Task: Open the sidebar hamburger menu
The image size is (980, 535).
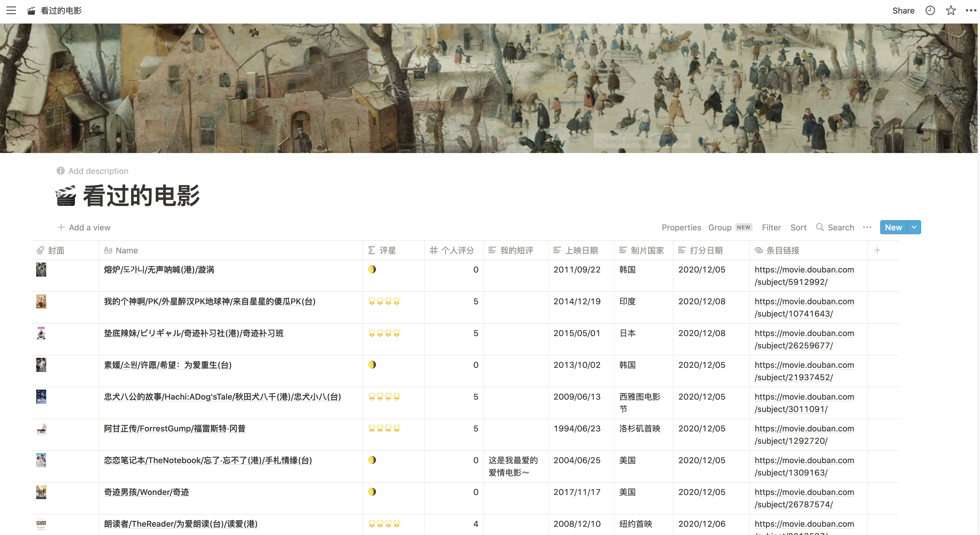Action: 11,10
